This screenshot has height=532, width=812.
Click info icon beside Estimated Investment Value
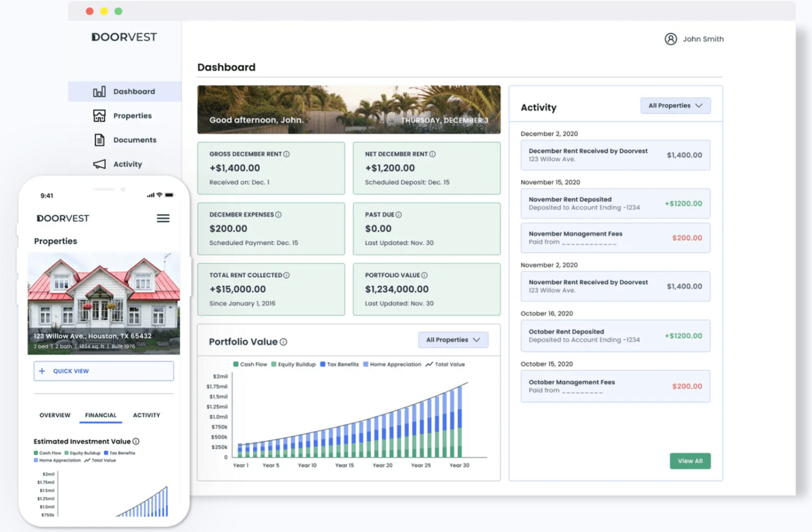point(136,441)
